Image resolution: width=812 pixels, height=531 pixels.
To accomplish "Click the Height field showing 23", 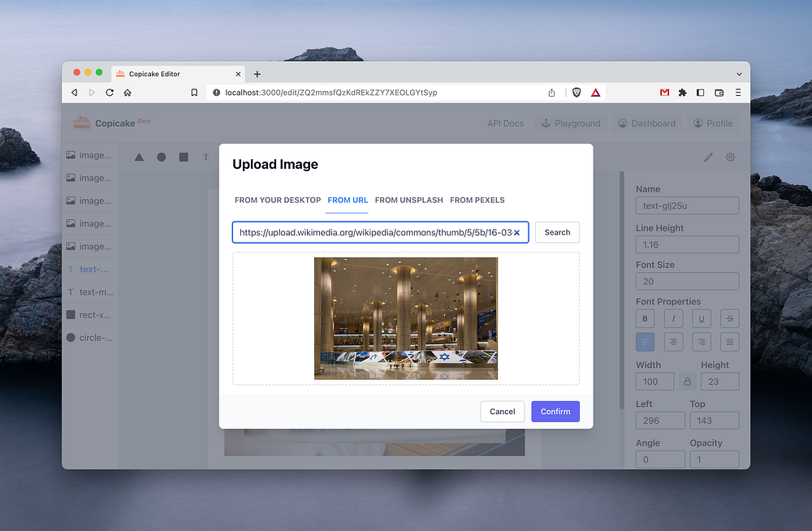I will pyautogui.click(x=719, y=382).
